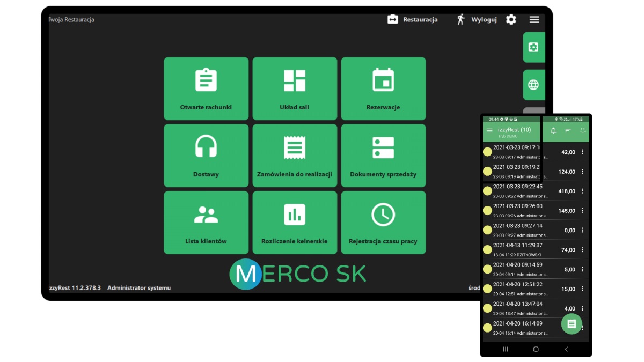Screen dimensions: 644x362
Task: Open Układ sali room layout
Action: point(295,88)
